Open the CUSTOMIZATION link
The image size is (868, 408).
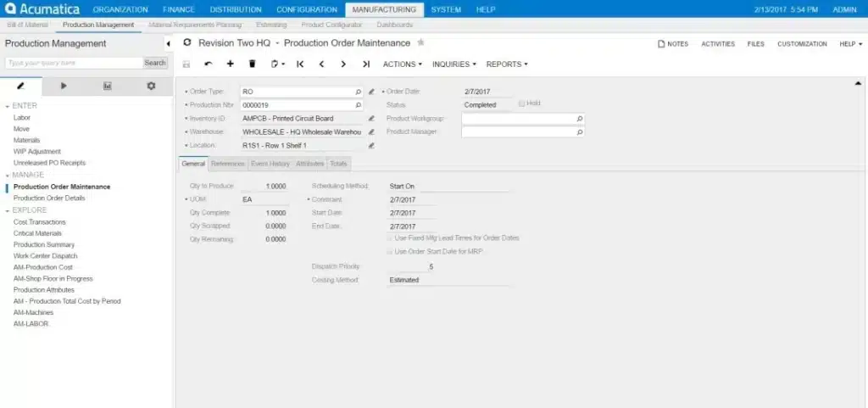(802, 44)
